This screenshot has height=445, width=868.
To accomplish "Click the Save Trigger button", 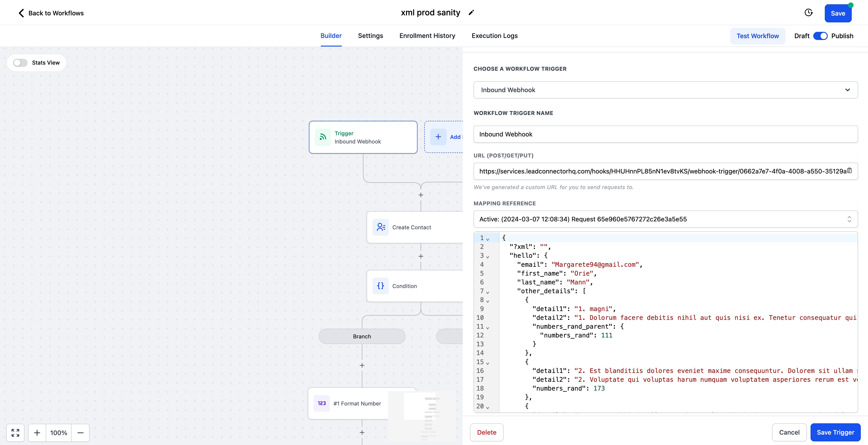I will click(835, 432).
